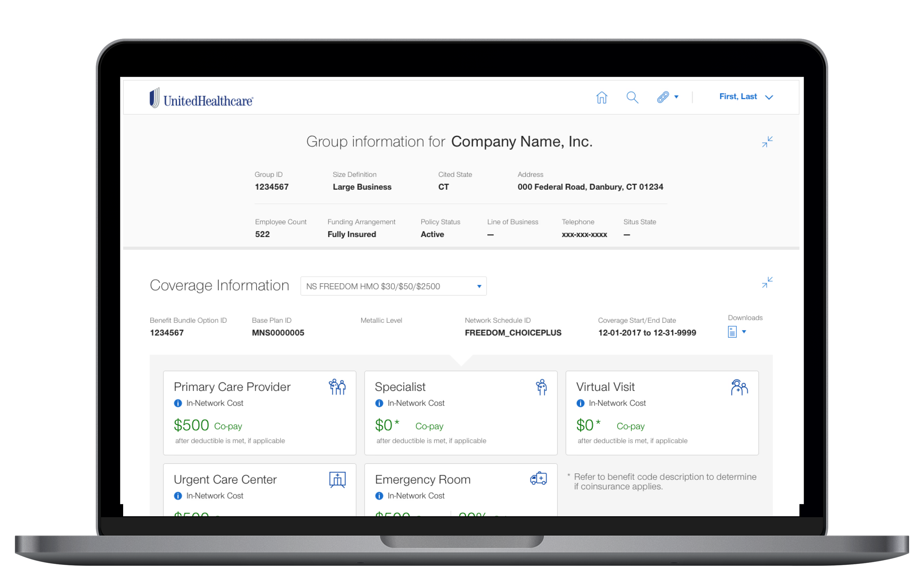Select the Virtual Visit card title
This screenshot has height=581, width=924.
click(605, 387)
